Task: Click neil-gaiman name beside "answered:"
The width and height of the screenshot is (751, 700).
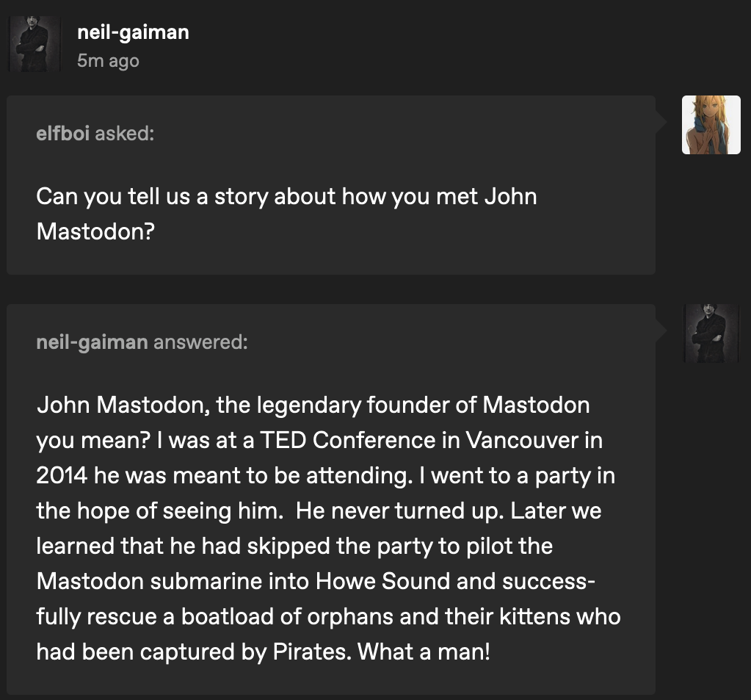Action: click(92, 342)
